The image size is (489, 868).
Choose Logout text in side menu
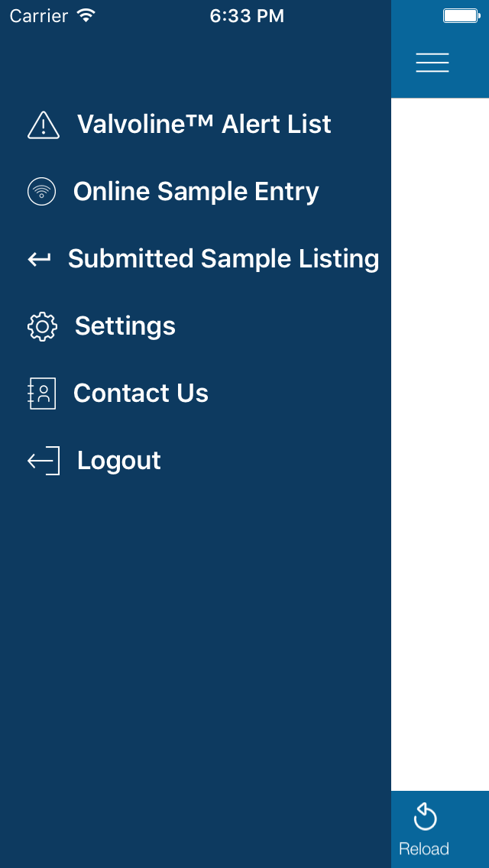(119, 461)
